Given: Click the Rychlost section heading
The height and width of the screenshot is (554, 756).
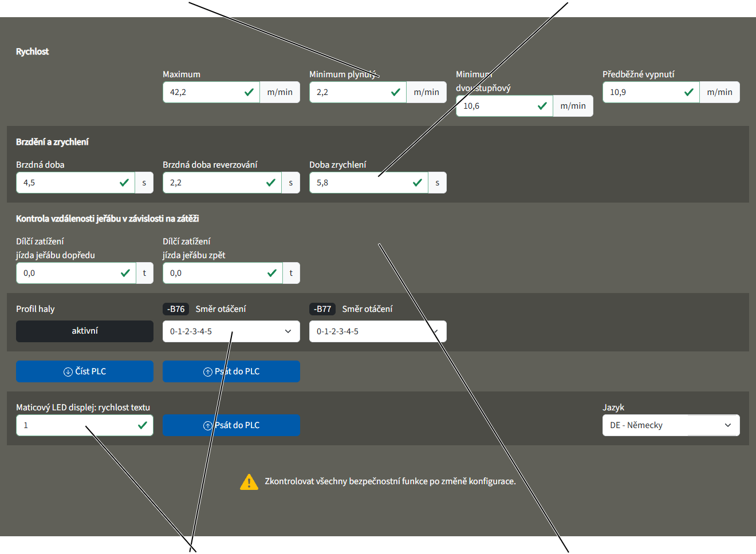Looking at the screenshot, I should [x=33, y=52].
